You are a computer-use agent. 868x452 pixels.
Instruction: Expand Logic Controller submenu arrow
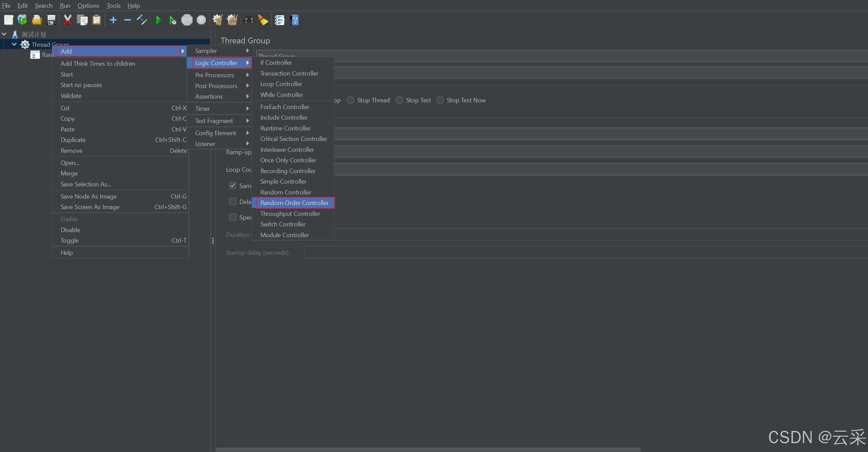point(249,62)
